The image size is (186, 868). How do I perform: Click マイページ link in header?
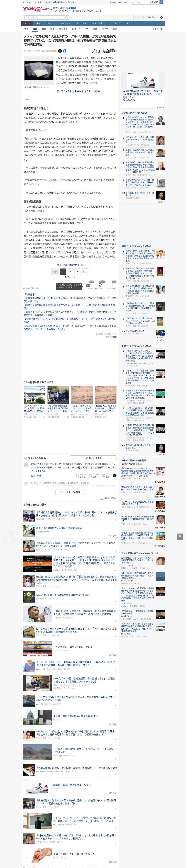pyautogui.click(x=139, y=17)
